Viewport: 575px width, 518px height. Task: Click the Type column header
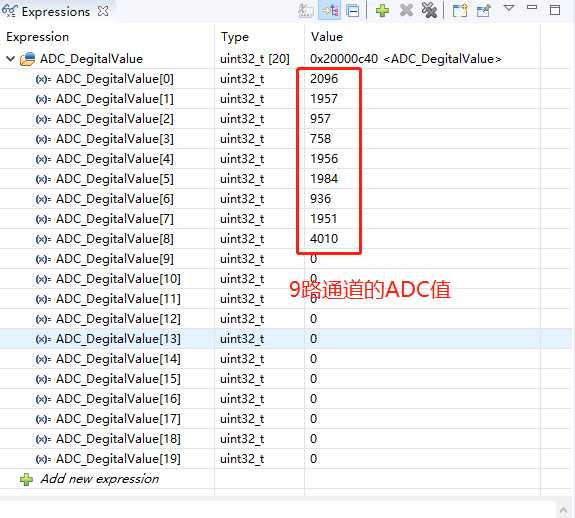click(x=235, y=37)
